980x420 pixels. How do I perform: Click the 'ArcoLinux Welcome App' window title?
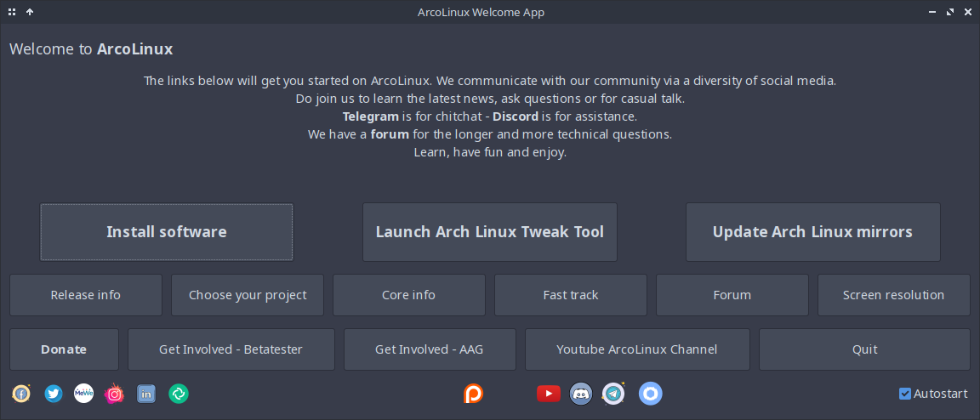coord(481,12)
